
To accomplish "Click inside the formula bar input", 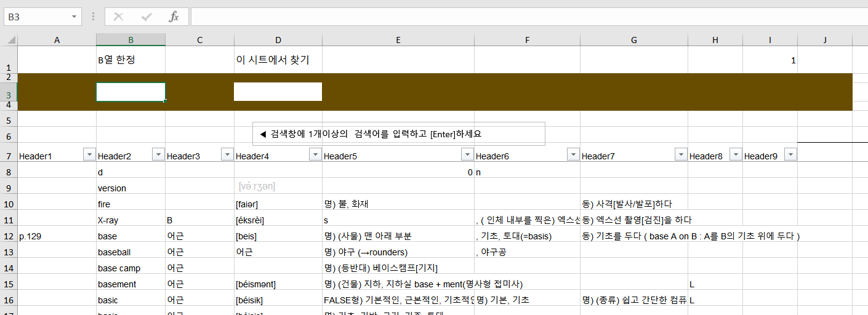I will point(528,17).
